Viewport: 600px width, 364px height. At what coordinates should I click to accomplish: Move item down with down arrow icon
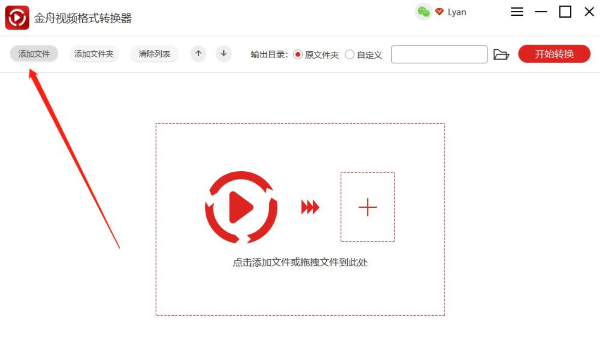tap(224, 54)
